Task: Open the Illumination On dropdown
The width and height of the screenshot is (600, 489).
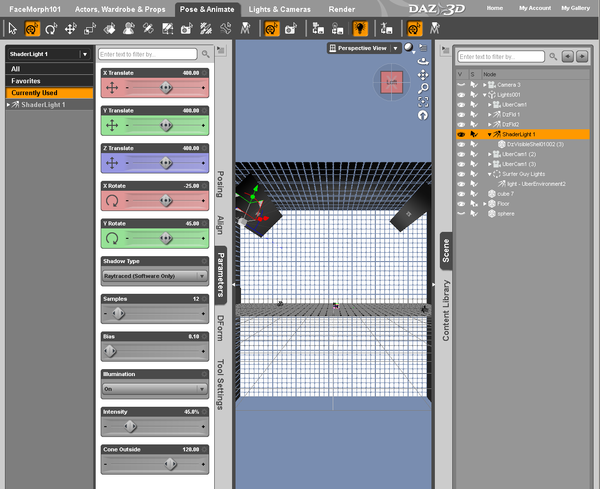Action: 155,389
